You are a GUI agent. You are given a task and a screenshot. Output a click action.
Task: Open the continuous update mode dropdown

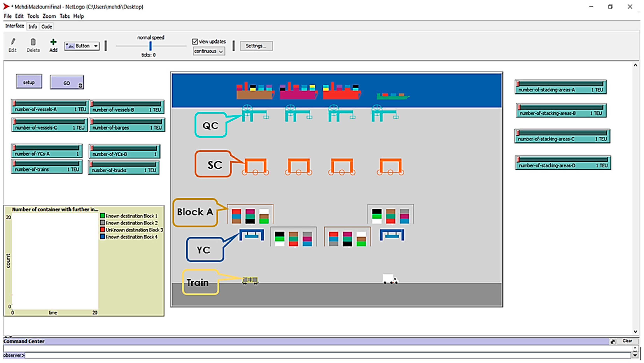(208, 51)
